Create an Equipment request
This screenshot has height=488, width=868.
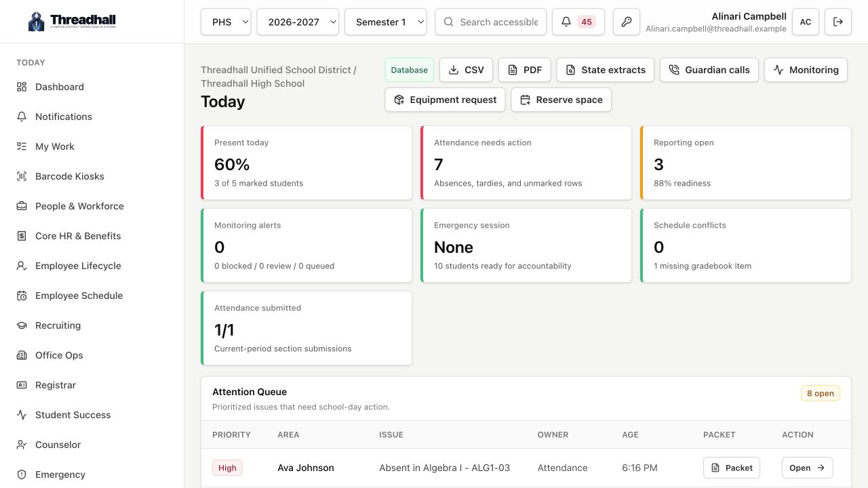[446, 100]
